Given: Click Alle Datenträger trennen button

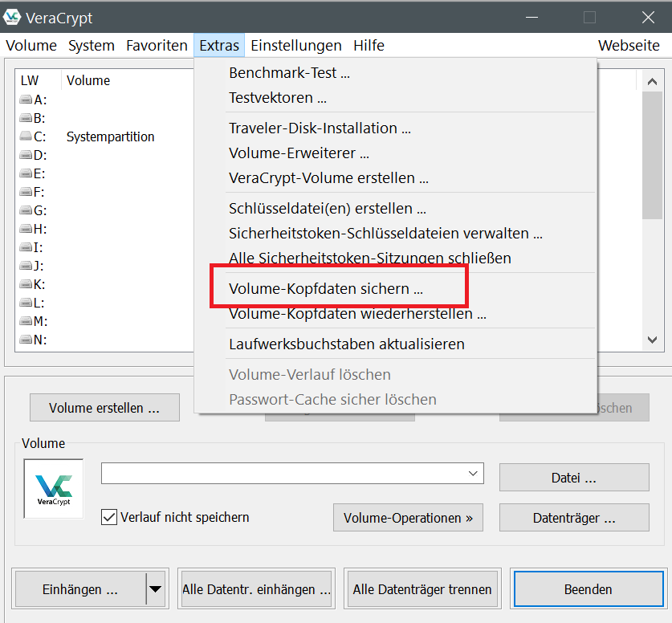Looking at the screenshot, I should [422, 589].
